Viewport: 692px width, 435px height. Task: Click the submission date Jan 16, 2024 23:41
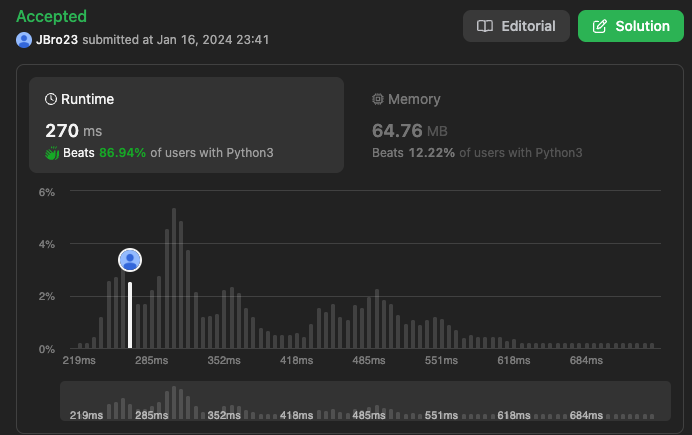pos(213,40)
